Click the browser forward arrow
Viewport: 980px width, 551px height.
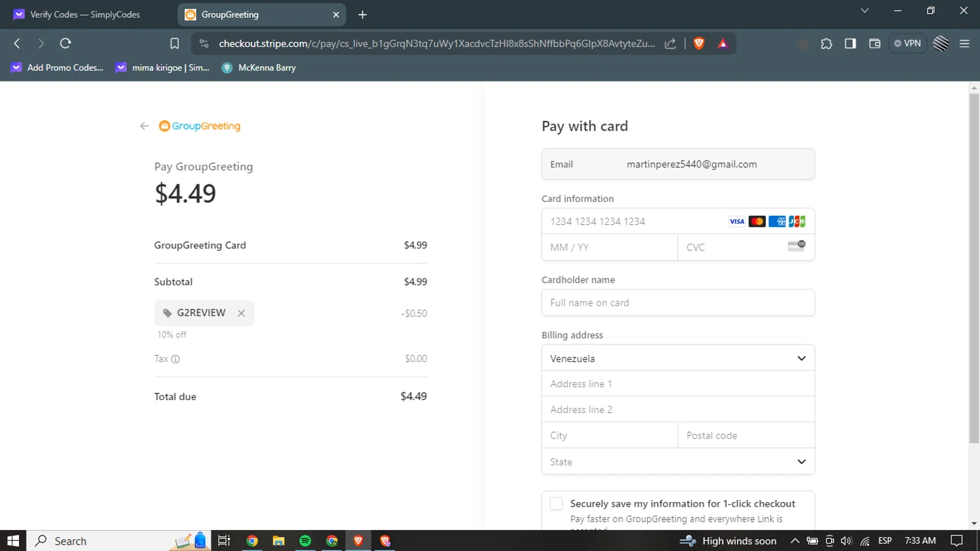coord(41,43)
